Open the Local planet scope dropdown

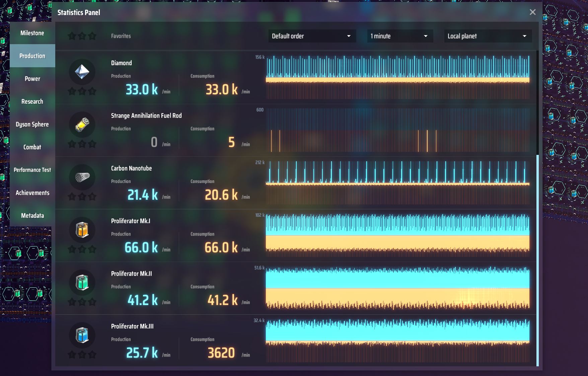(487, 36)
